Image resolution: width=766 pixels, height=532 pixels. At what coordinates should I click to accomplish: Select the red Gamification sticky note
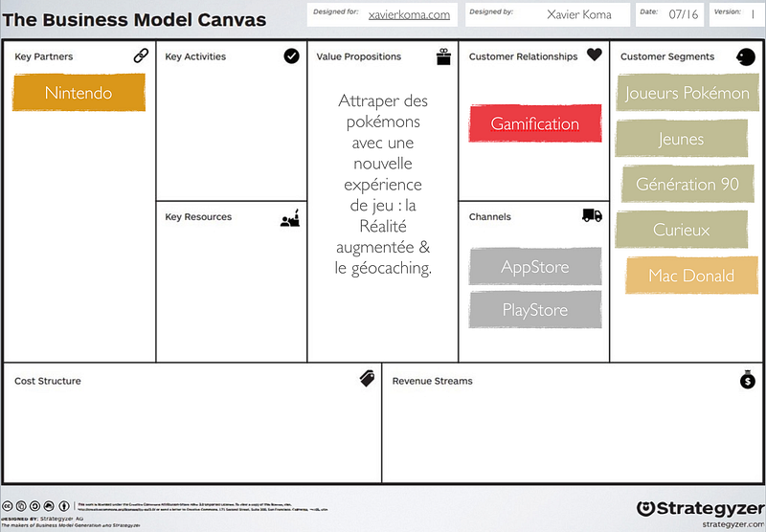pyautogui.click(x=535, y=123)
